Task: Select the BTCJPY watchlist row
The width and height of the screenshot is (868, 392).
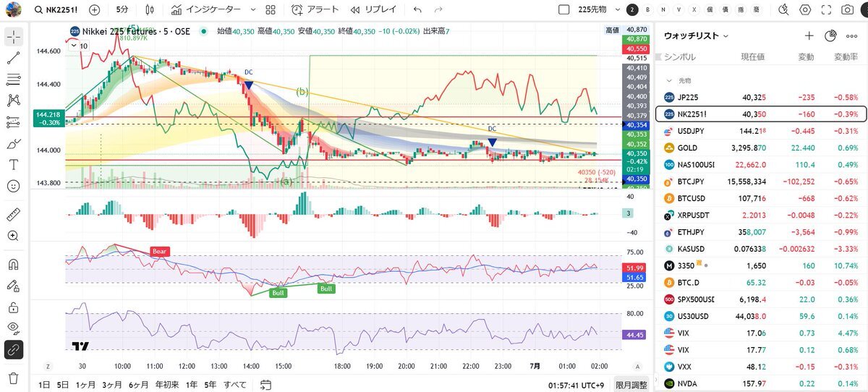Action: tap(761, 182)
